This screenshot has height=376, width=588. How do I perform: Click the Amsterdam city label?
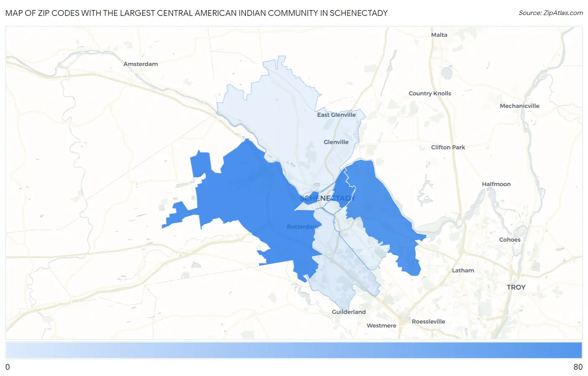pos(141,64)
